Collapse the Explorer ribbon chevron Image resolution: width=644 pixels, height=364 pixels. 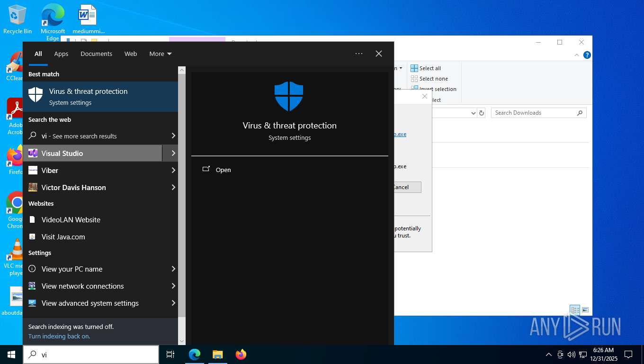[577, 55]
